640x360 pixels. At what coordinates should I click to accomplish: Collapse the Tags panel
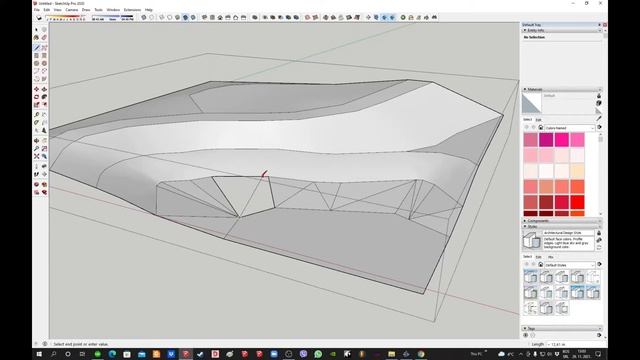coord(525,328)
